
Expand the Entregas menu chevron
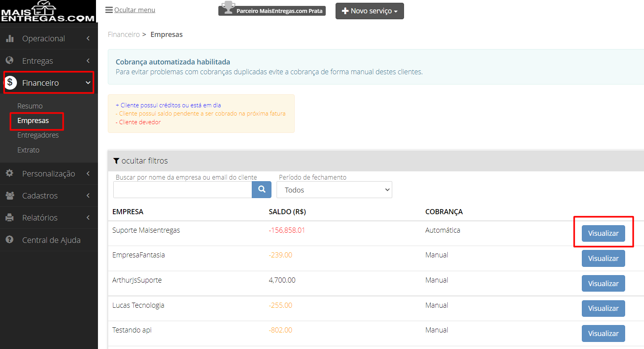pos(88,61)
